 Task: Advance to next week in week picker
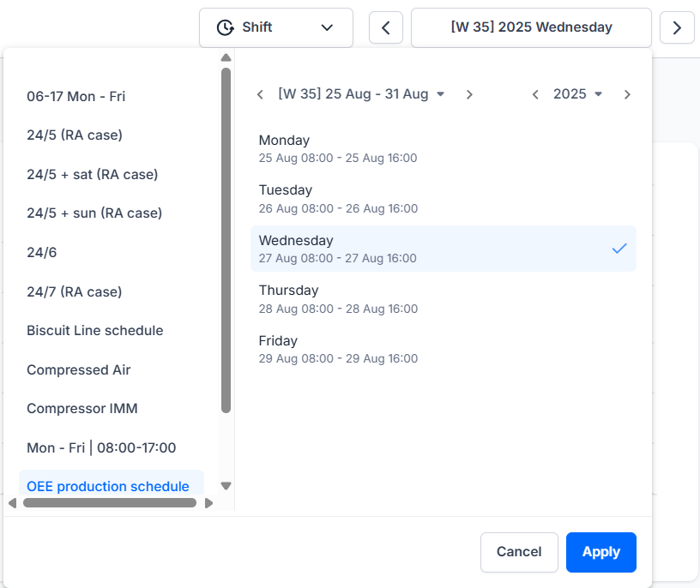click(x=469, y=94)
